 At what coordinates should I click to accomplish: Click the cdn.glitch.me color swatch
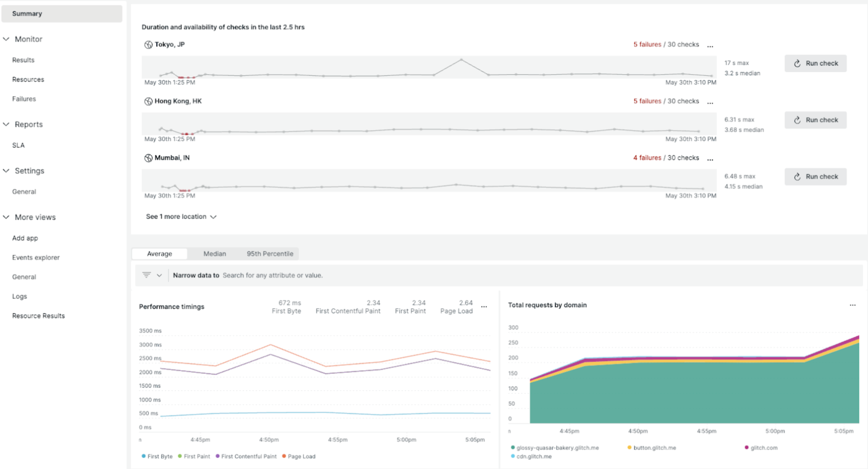513,457
